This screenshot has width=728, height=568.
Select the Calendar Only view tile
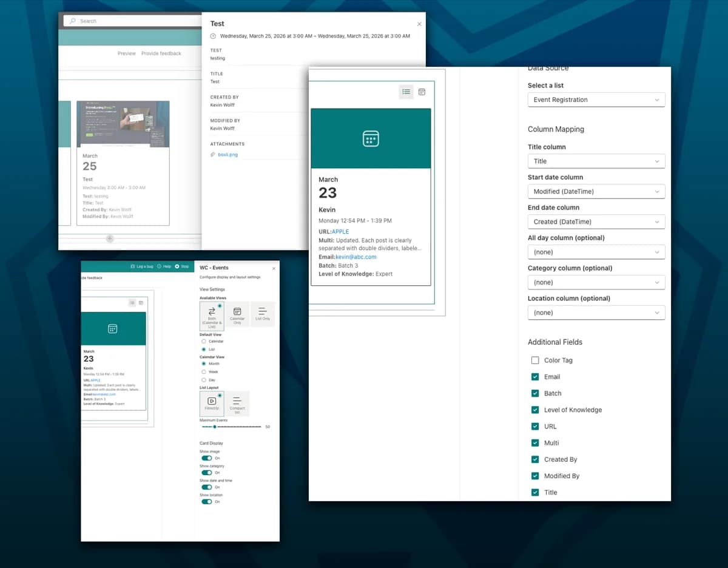[x=237, y=314]
